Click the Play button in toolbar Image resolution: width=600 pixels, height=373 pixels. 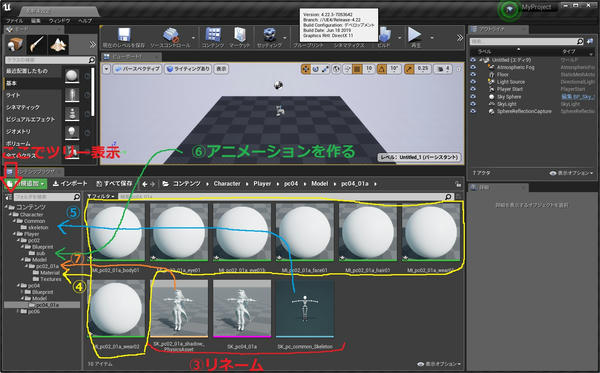[x=415, y=37]
